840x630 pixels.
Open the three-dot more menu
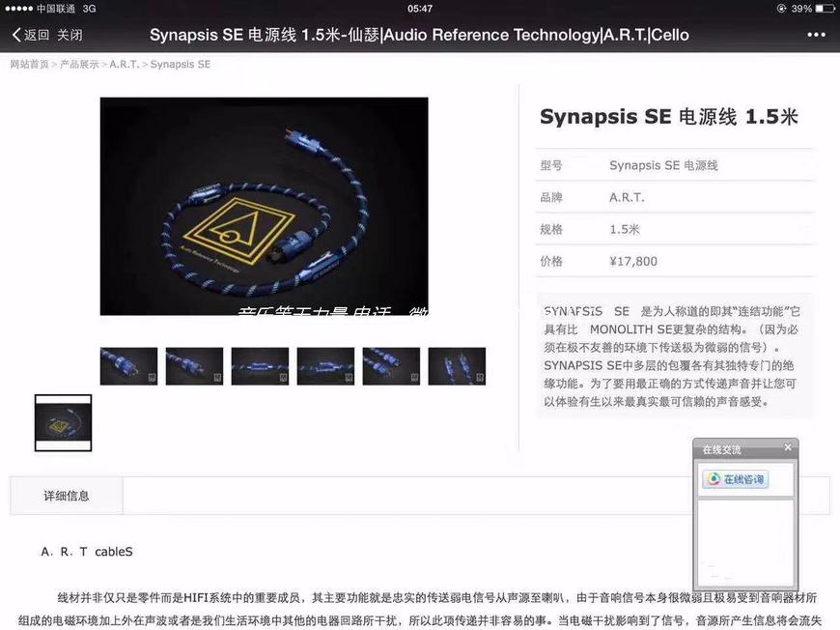pyautogui.click(x=816, y=35)
